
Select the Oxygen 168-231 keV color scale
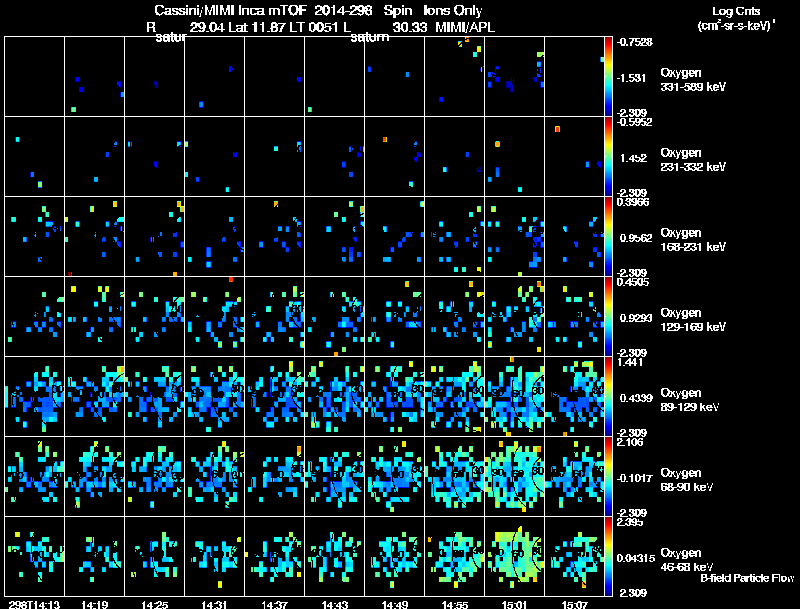click(x=609, y=236)
